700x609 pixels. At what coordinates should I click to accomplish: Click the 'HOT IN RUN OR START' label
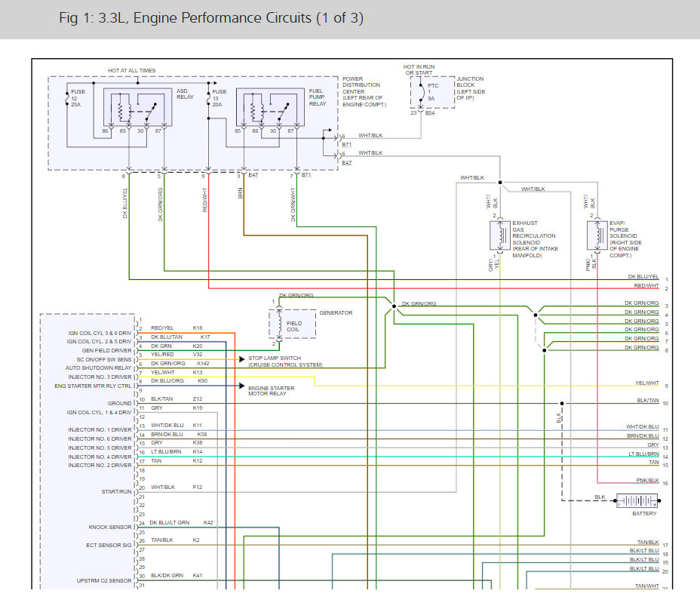pyautogui.click(x=419, y=69)
